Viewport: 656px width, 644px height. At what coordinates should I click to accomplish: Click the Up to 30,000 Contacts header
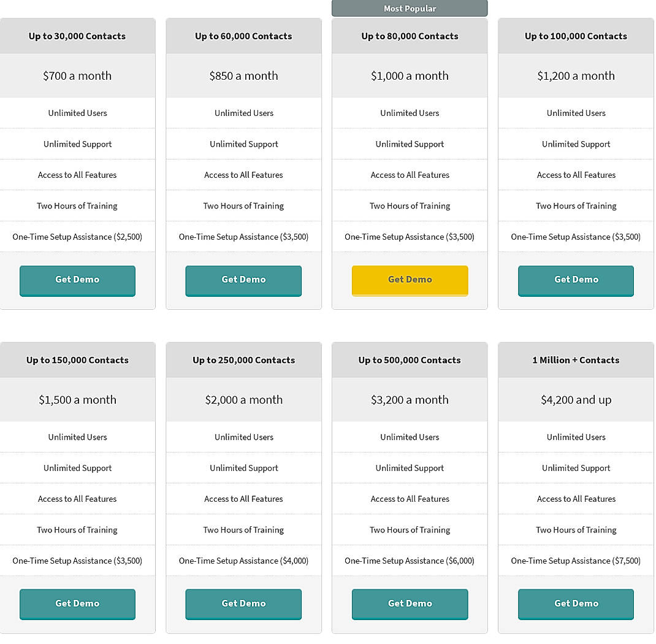click(x=77, y=36)
